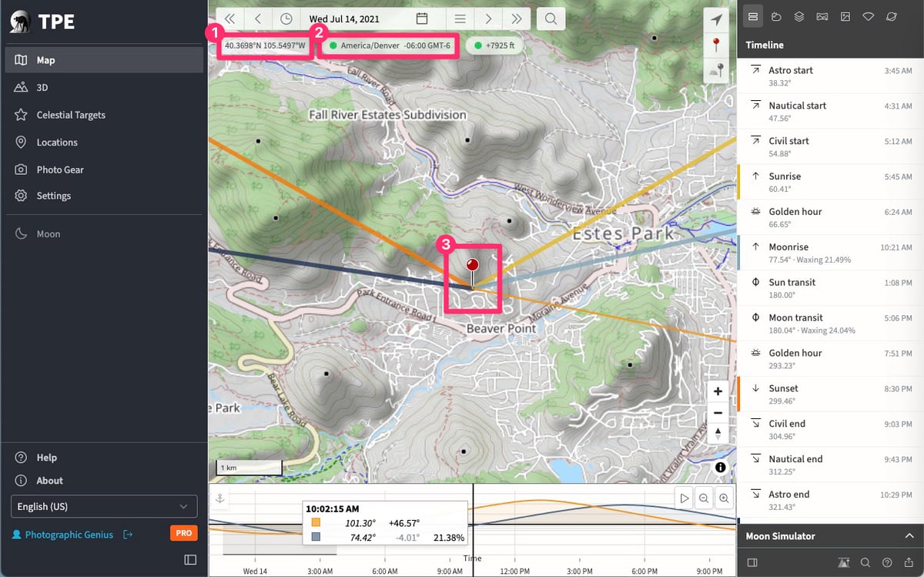The height and width of the screenshot is (577, 924).
Task: Go to previous day chevron
Action: (x=258, y=18)
